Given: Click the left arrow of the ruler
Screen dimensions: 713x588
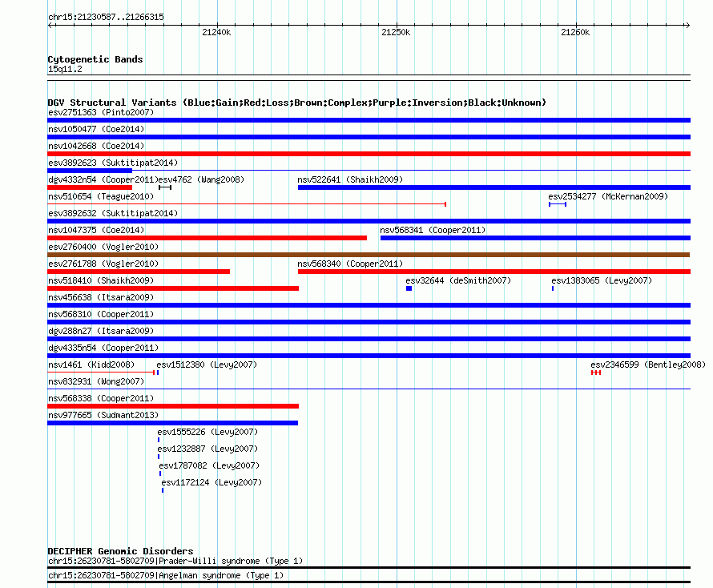Looking at the screenshot, I should coord(51,25).
